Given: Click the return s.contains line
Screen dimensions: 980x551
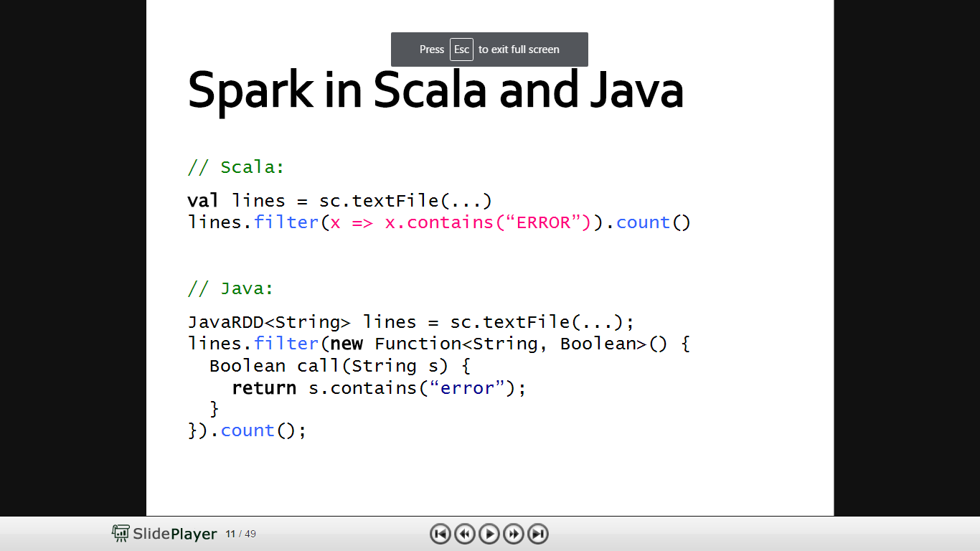Looking at the screenshot, I should 378,387.
